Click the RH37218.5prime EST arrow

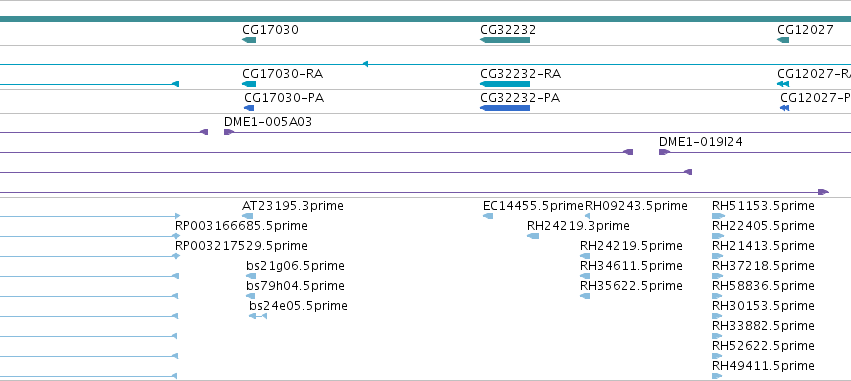[717, 276]
